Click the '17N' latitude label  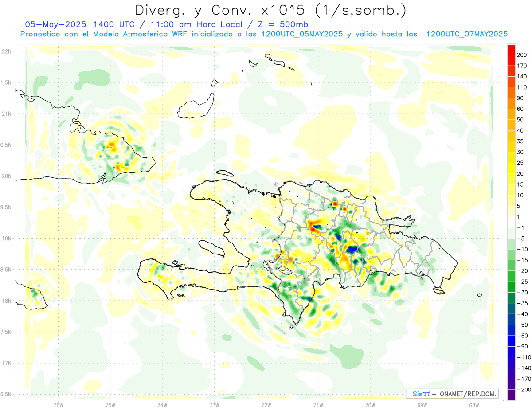tap(7, 363)
